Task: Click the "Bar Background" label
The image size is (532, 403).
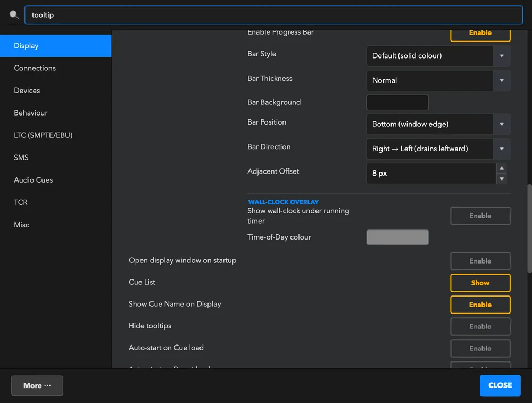Action: click(274, 102)
